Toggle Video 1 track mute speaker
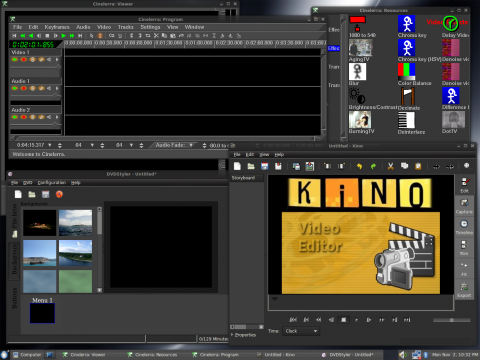The width and height of the screenshot is (480, 360). pyautogui.click(x=49, y=60)
